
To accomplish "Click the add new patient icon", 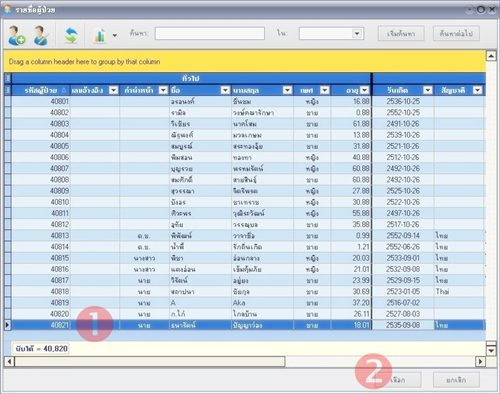I will pos(17,36).
